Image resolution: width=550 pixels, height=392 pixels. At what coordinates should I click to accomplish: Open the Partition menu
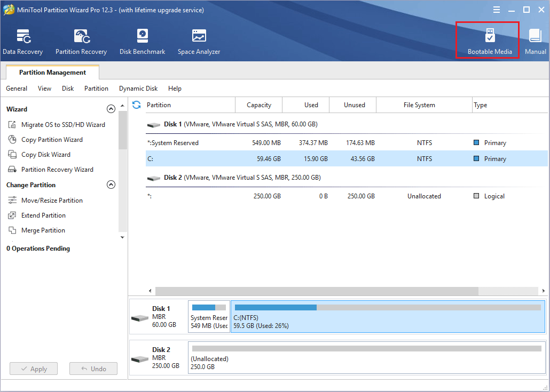click(96, 89)
